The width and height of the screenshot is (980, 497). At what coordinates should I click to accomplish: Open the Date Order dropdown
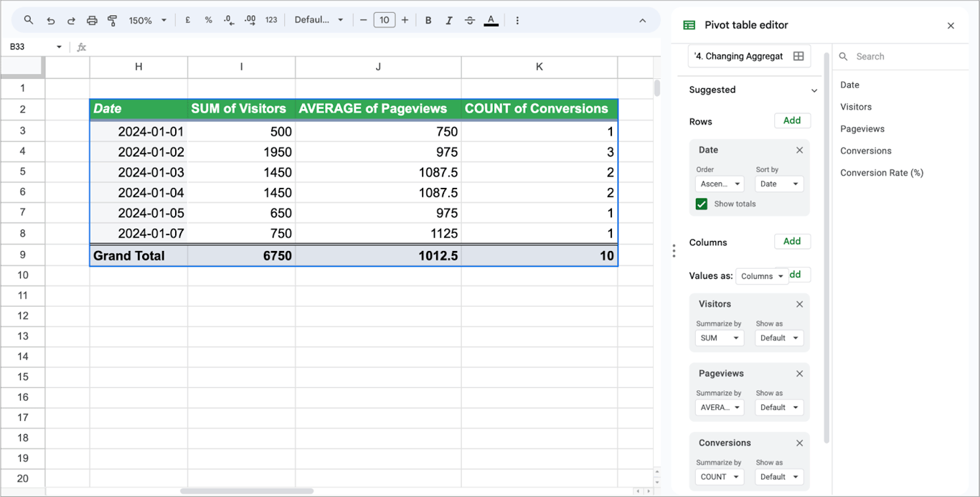719,184
